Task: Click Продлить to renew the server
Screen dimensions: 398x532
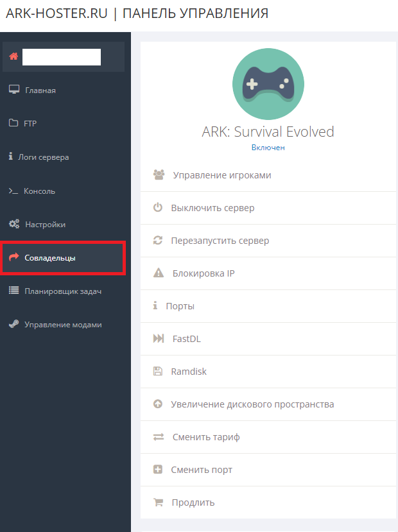Action: click(268, 502)
